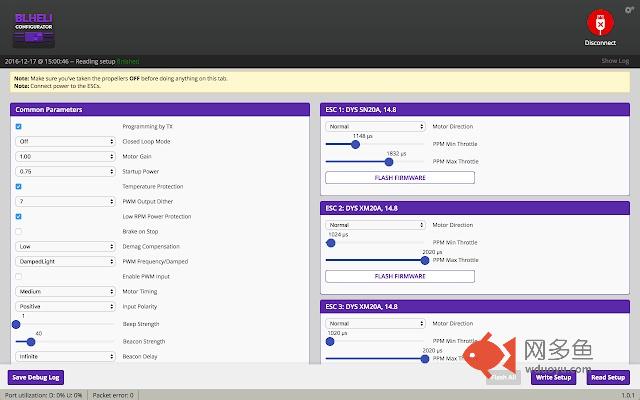The image size is (640, 400).
Task: Click ESC 2 PPM Max Throttle slider handle
Action: [x=425, y=260]
